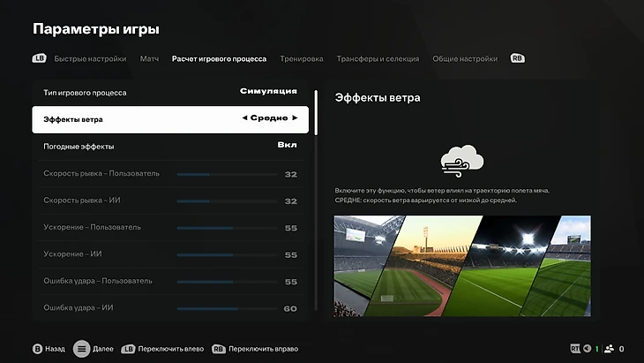
Task: Click the Эффекты ветра description heading
Action: coord(378,98)
